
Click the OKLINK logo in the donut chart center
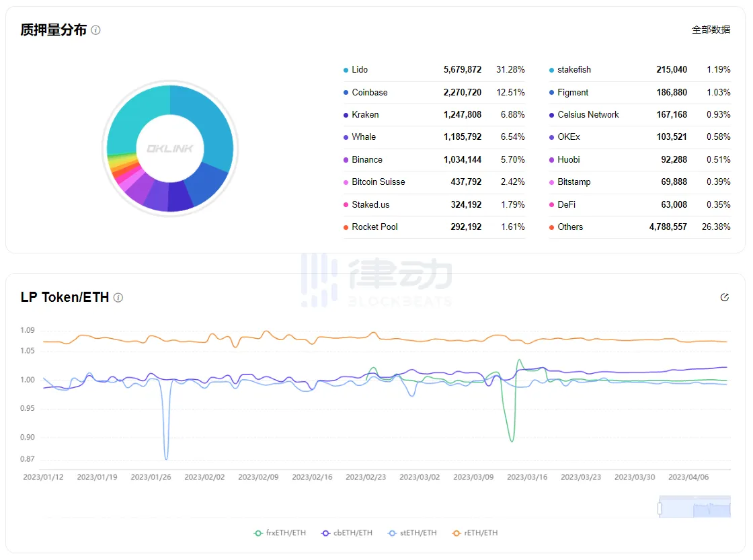tap(169, 148)
